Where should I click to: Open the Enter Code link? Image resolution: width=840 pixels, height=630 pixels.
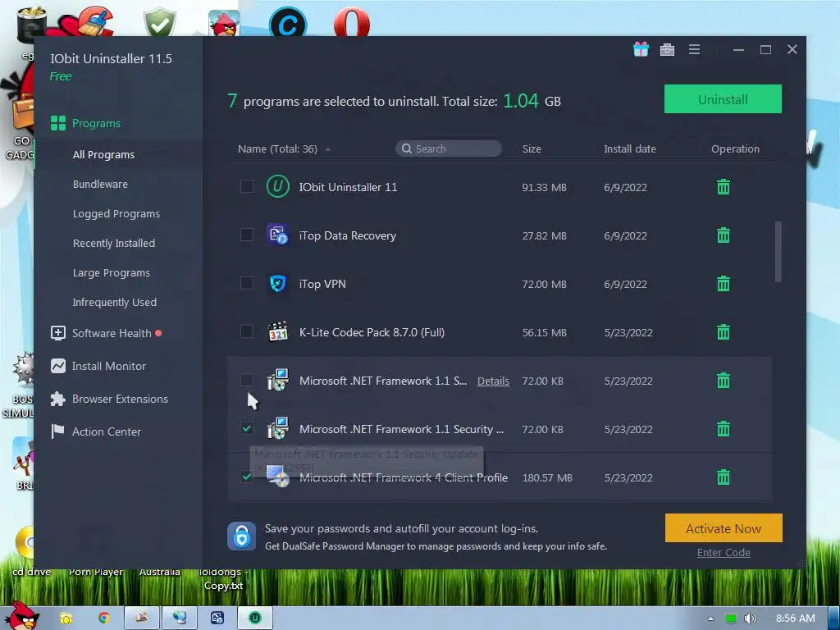pyautogui.click(x=724, y=552)
